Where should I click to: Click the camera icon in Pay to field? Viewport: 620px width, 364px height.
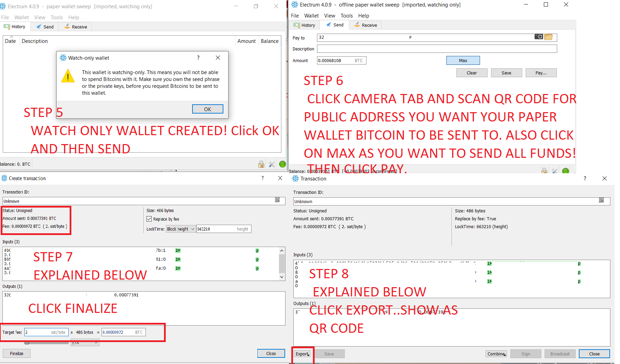[x=539, y=37]
